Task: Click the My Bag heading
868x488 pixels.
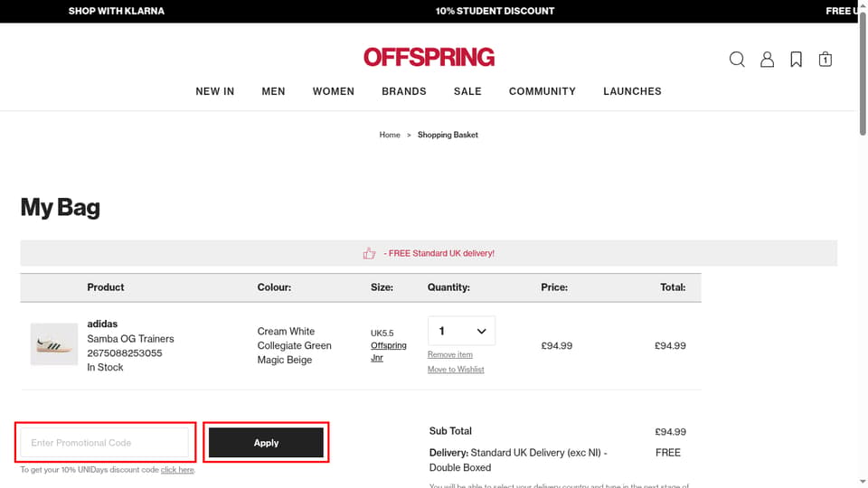Action: pos(61,208)
